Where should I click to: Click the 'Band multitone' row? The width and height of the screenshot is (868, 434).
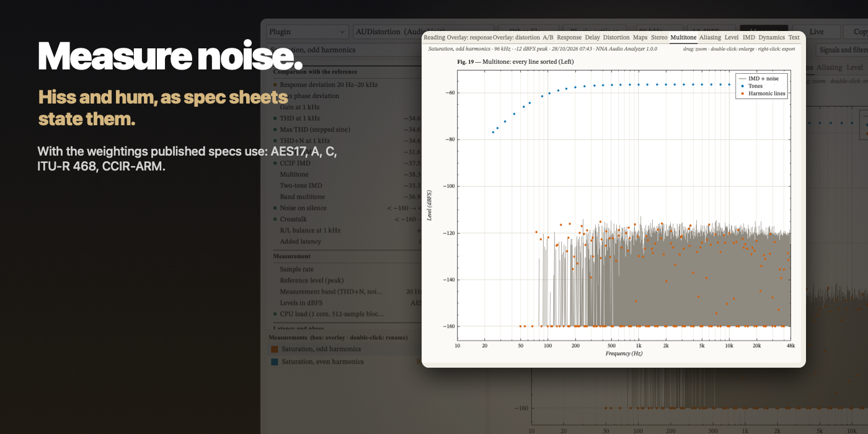tap(347, 197)
